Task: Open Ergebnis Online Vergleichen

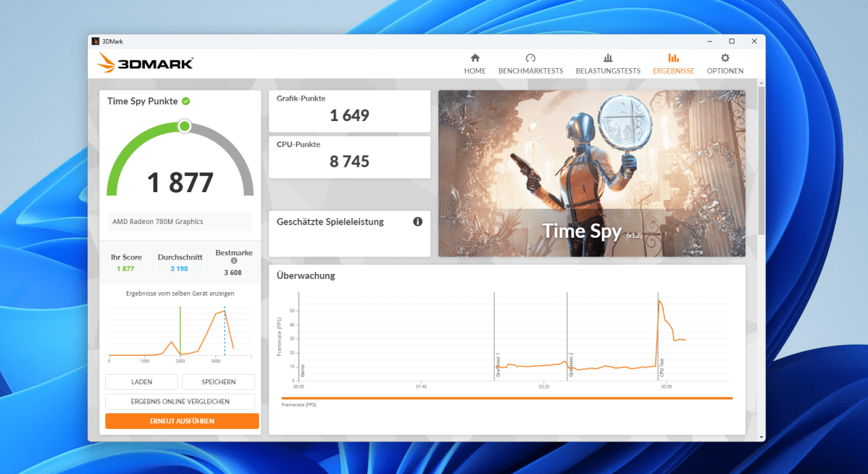Action: tap(180, 401)
